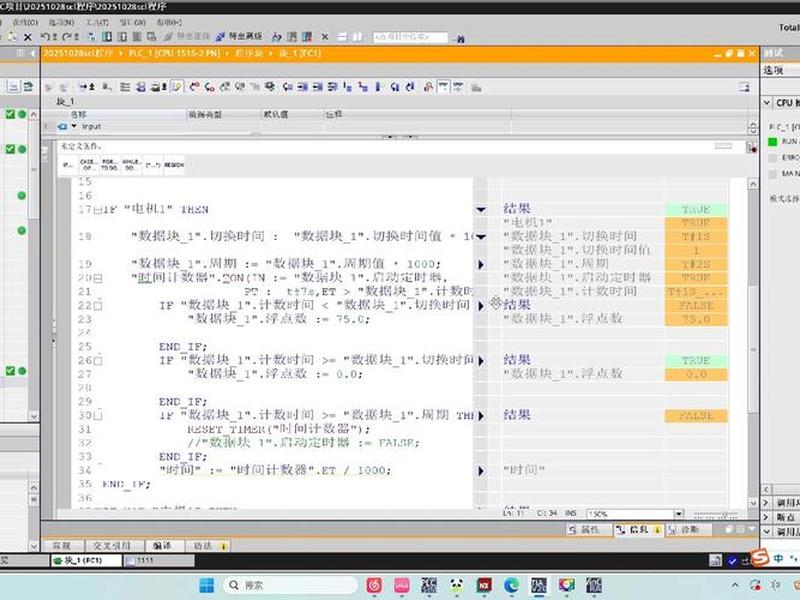Click the binoculars search icon beside search field
The image size is (800, 600).
point(459,38)
